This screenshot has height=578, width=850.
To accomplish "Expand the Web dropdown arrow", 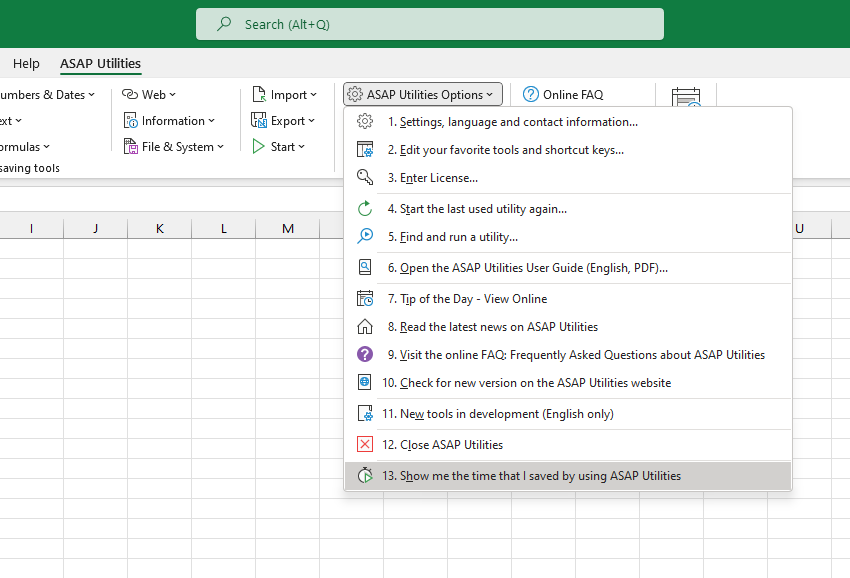I will tap(172, 95).
